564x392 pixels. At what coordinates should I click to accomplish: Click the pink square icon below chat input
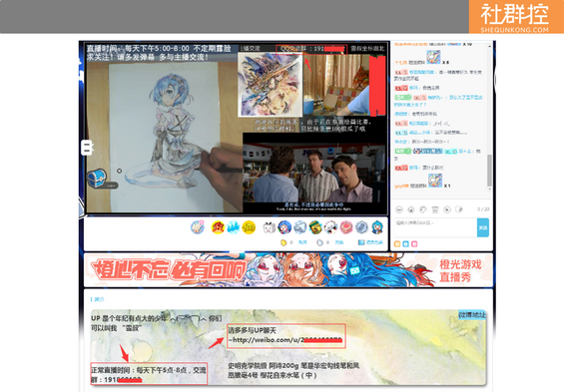click(414, 244)
